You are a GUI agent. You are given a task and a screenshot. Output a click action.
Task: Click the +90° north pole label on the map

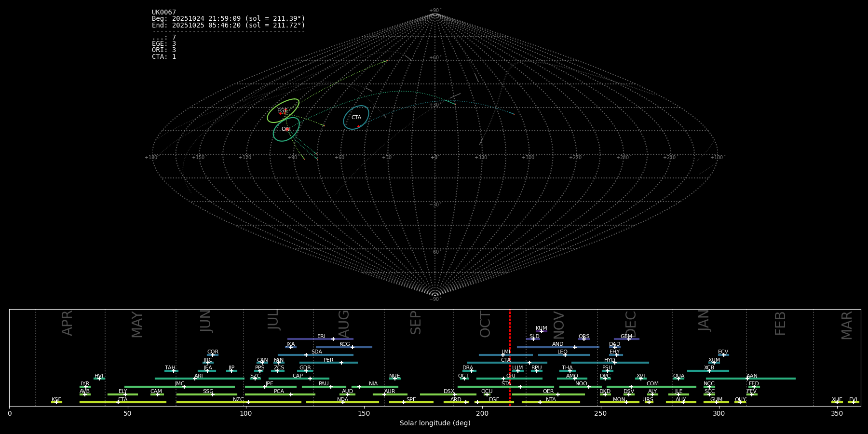435,11
